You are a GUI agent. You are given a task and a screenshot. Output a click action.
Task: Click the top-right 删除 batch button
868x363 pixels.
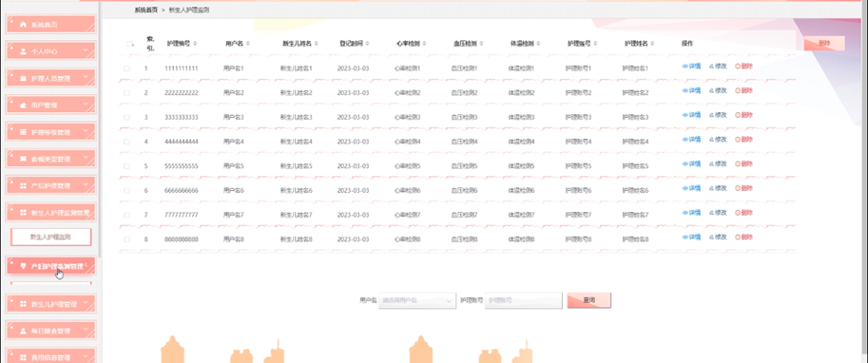[824, 43]
